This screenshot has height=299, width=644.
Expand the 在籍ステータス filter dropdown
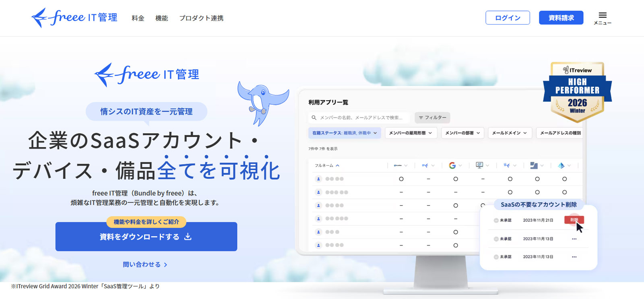click(x=345, y=133)
